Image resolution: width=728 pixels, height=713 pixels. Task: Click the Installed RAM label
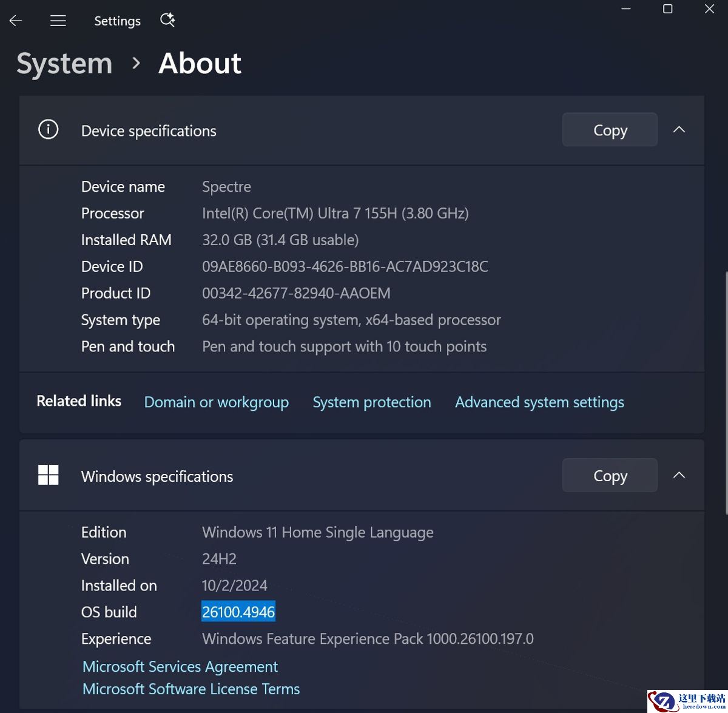tap(126, 240)
